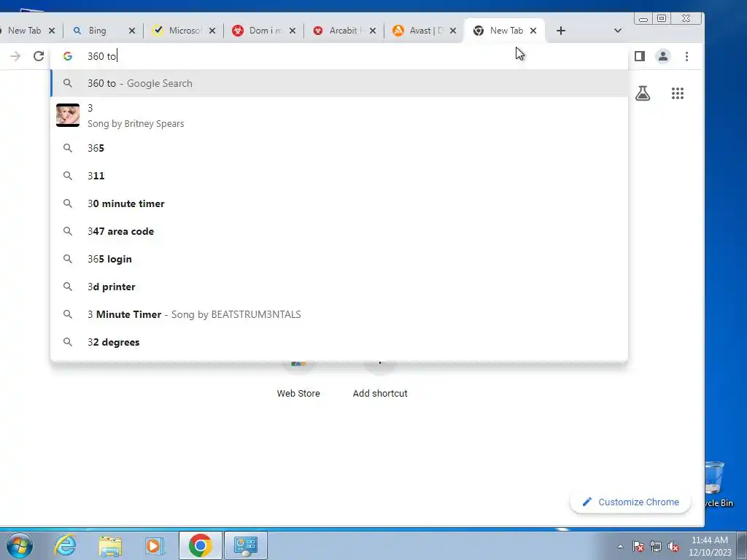Reload the page with the refresh icon
This screenshot has height=560, width=747.
(x=39, y=56)
